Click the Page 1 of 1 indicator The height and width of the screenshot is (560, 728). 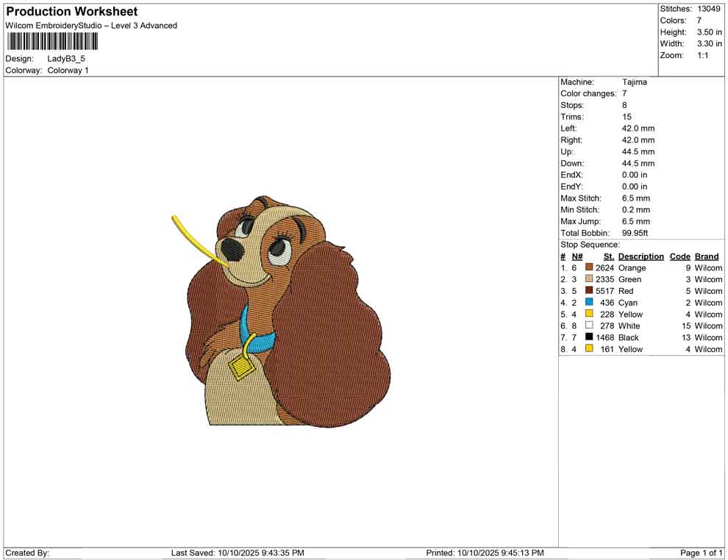[x=701, y=553]
